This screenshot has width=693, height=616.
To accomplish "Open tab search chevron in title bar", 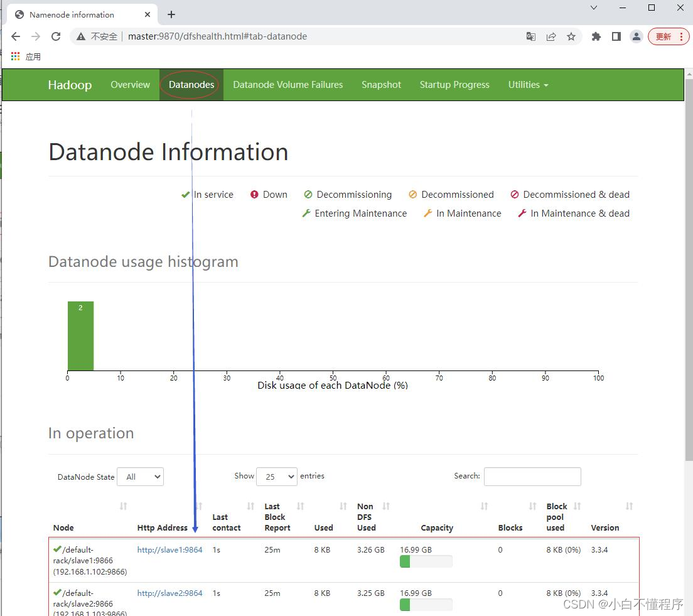I will (x=594, y=8).
